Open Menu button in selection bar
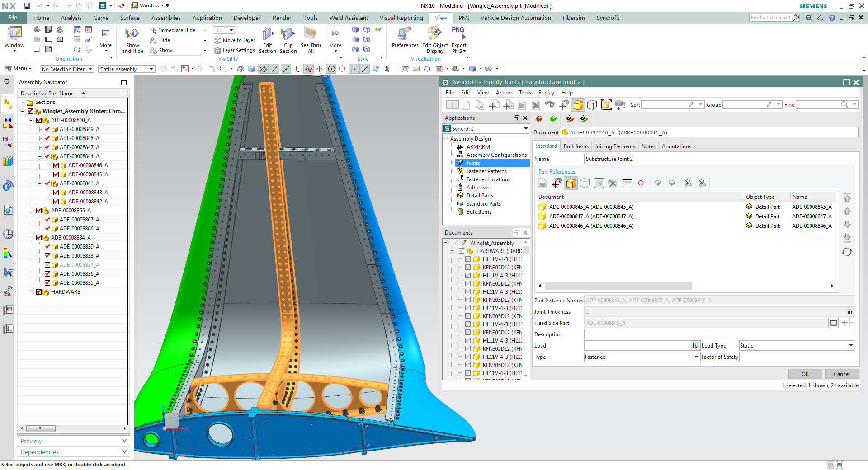 [x=18, y=69]
